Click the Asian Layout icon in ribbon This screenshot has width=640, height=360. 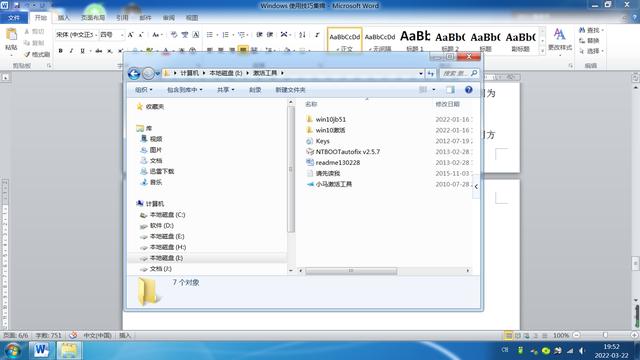click(x=285, y=35)
